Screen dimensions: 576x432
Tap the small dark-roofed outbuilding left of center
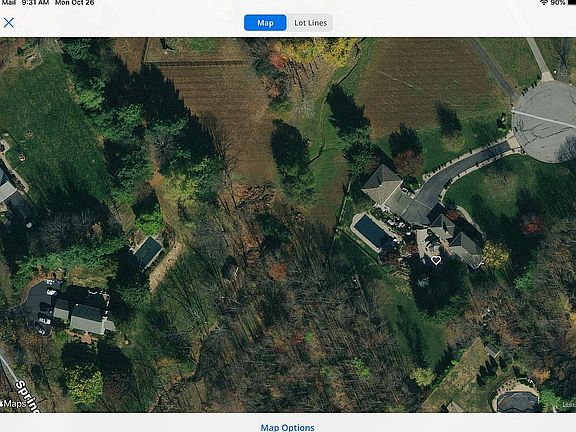coord(148,251)
